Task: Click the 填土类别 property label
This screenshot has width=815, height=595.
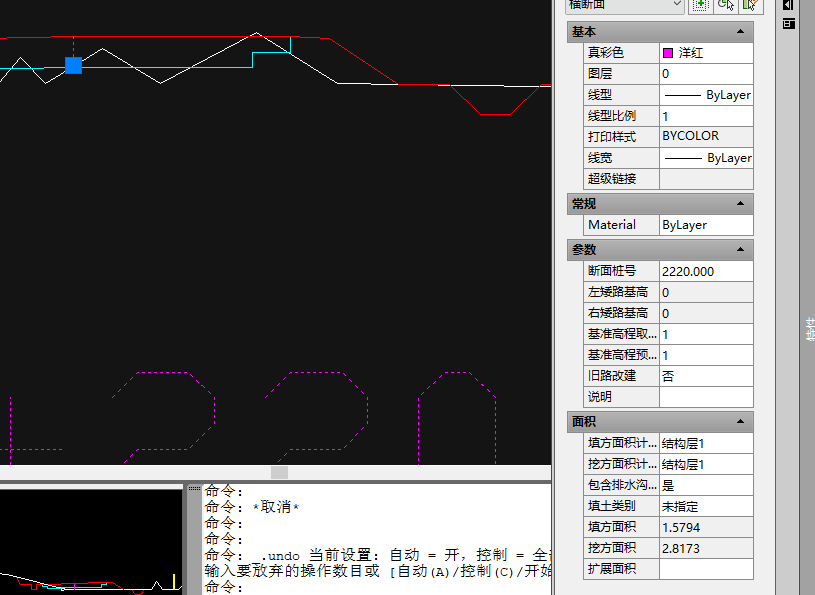Action: point(612,506)
